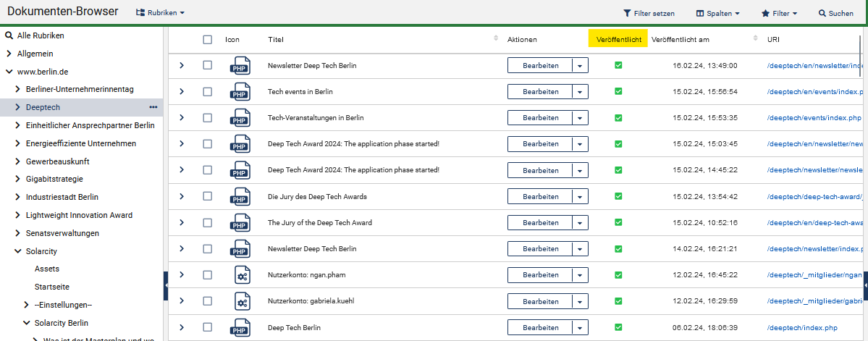
Task: Open the Bearbeiten dropdown arrow for Tech events in Berlin
Action: click(580, 92)
